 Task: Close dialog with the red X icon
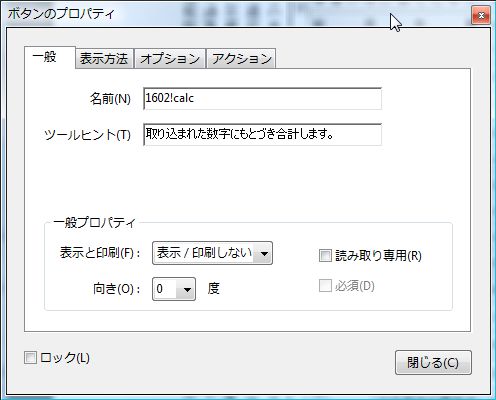click(x=481, y=16)
